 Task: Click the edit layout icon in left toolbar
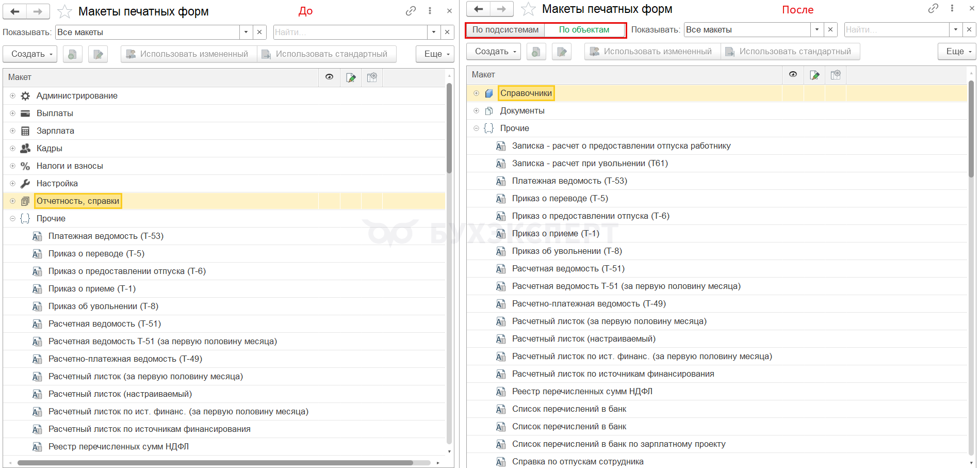[98, 54]
